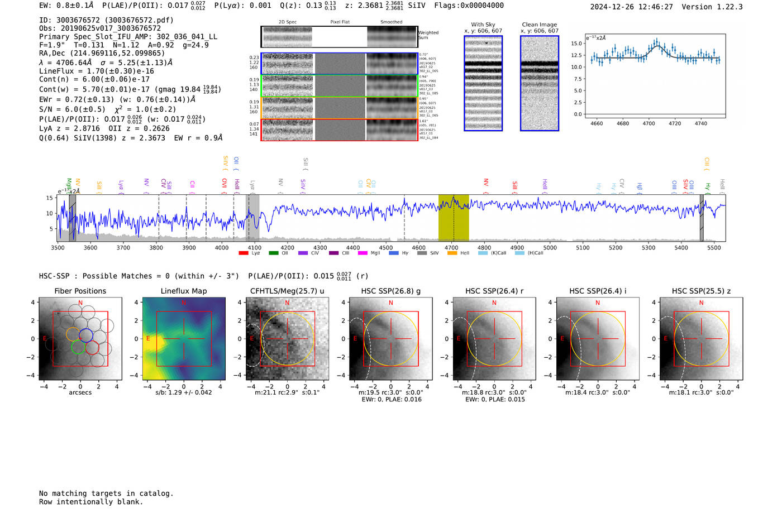
Task: Click the Cont(n) = 6.00(±0.06)e-17 value
Action: tap(94, 79)
